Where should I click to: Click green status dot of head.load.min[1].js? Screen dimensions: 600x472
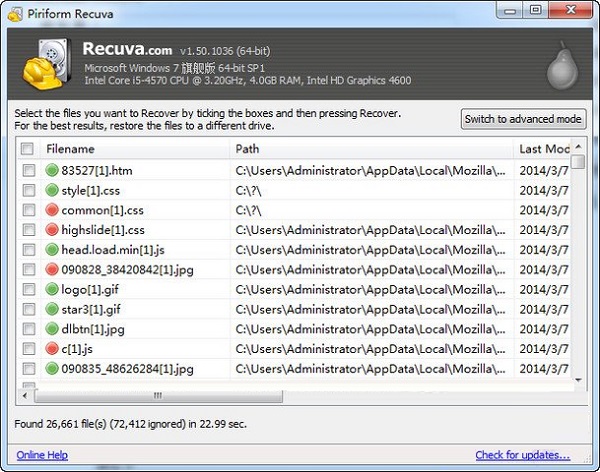[x=52, y=250]
